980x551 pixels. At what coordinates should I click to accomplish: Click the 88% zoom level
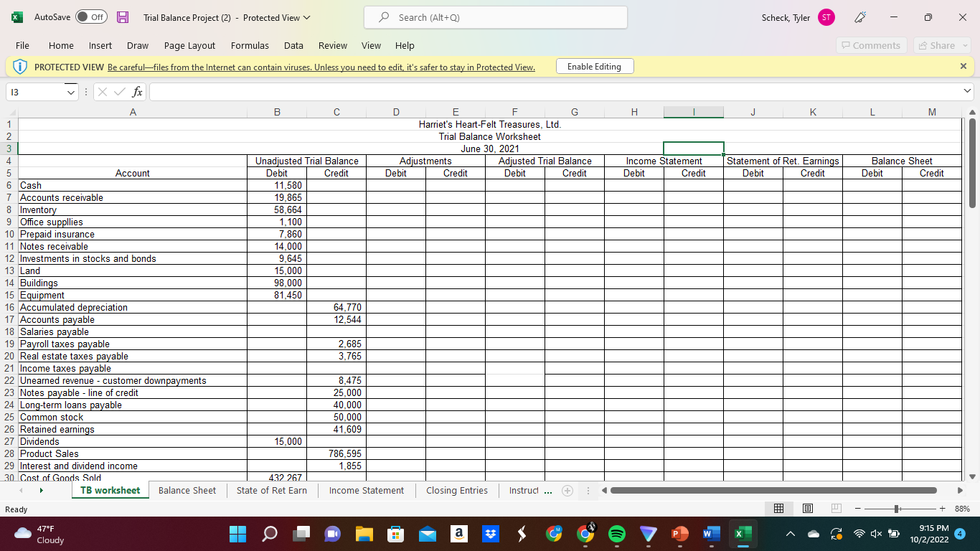pyautogui.click(x=963, y=509)
